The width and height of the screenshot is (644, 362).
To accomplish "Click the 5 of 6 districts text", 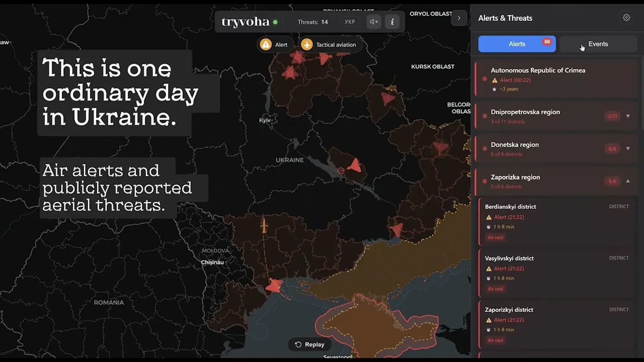I will [x=506, y=187].
